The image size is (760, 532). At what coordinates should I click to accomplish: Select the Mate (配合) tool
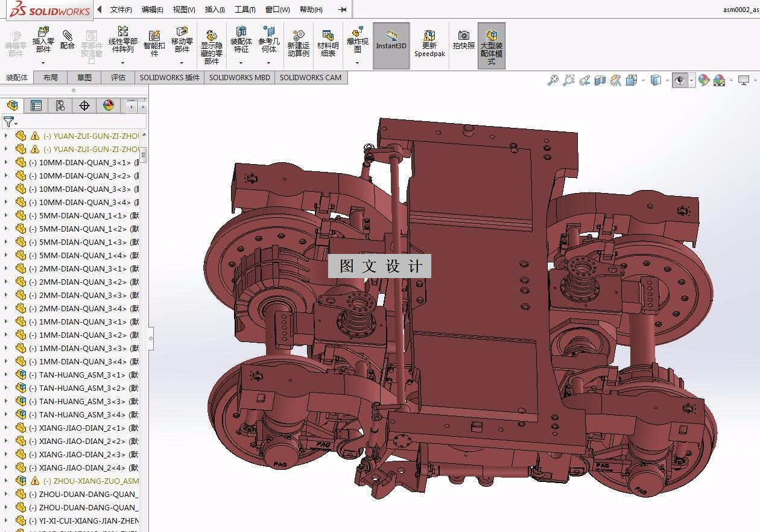(68, 39)
